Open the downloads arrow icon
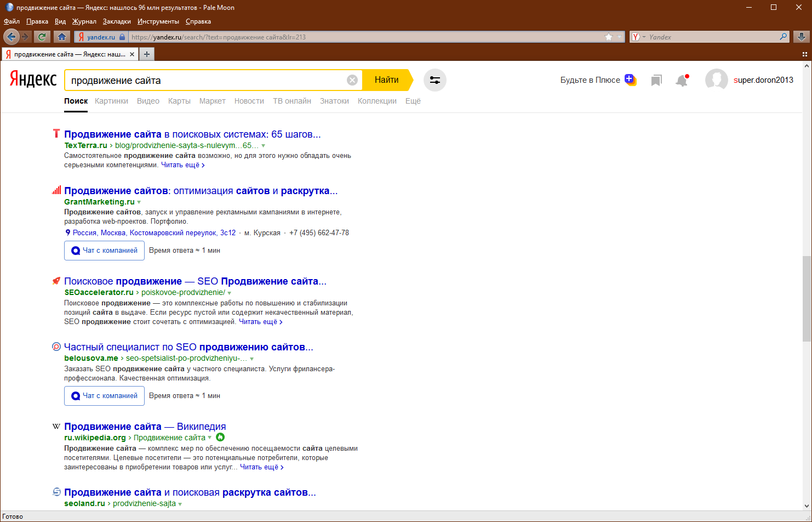Screen dimensions: 812x522 coord(802,37)
